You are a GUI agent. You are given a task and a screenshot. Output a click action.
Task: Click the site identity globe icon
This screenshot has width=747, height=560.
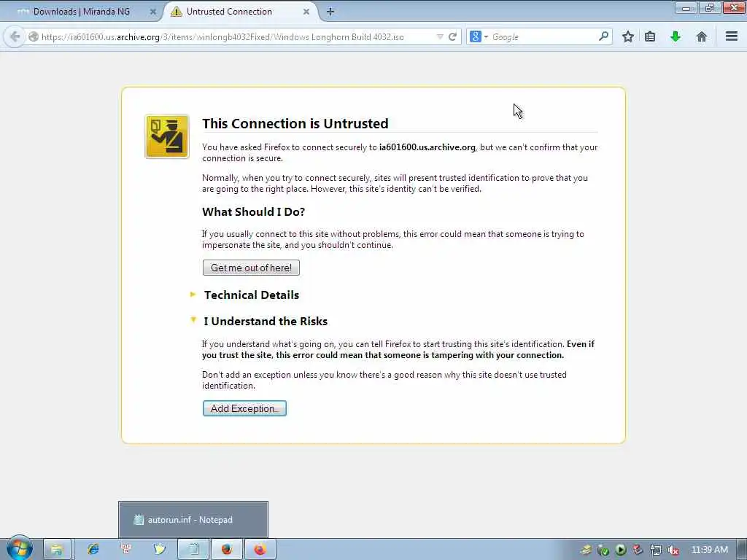coord(34,36)
